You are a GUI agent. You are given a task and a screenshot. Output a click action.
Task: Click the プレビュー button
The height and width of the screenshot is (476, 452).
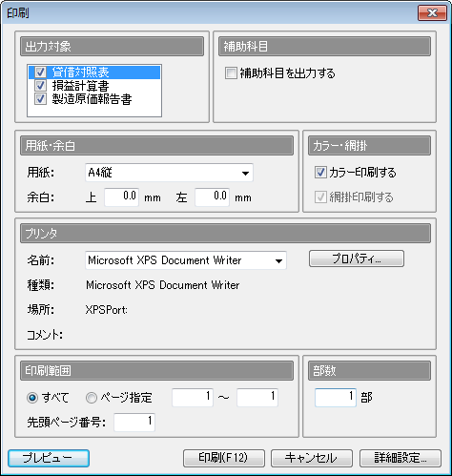click(49, 458)
